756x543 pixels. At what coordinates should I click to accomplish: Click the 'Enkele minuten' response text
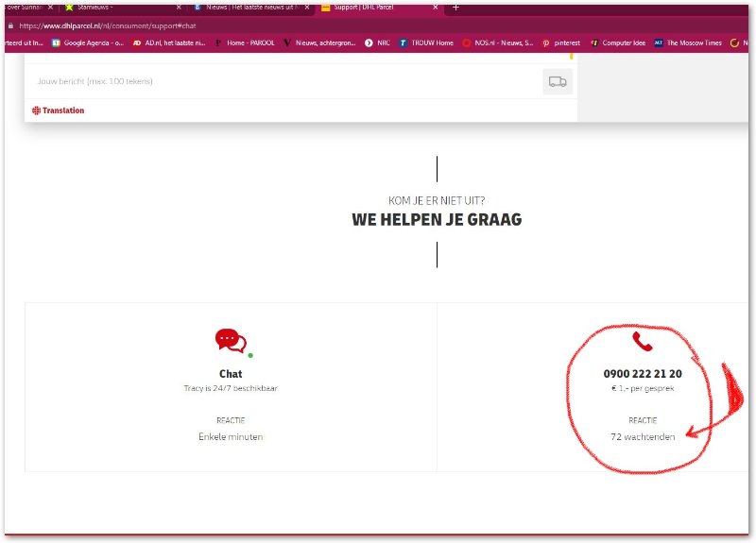tap(231, 437)
